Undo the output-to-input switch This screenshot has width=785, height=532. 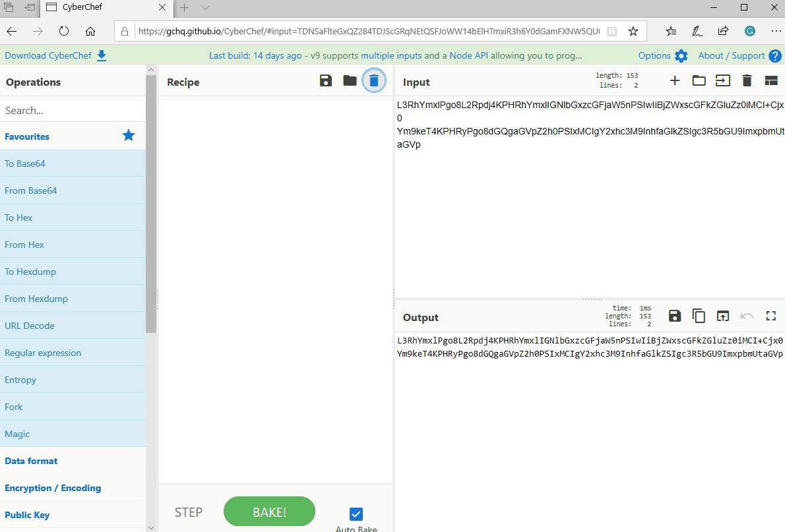pyautogui.click(x=747, y=316)
